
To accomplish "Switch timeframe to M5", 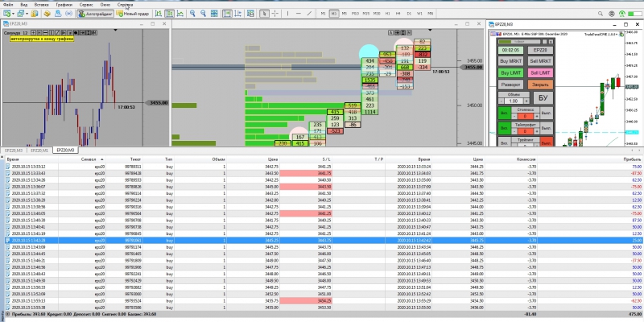I will (345, 14).
